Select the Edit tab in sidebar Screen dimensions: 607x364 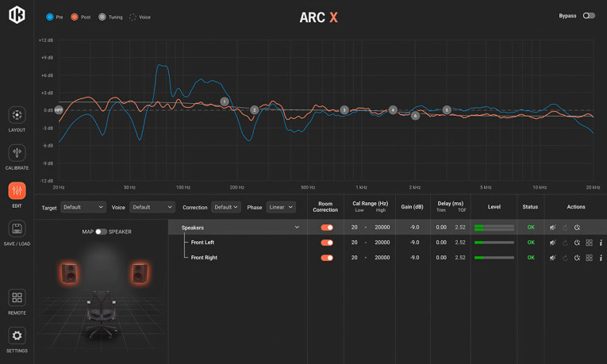pyautogui.click(x=17, y=193)
